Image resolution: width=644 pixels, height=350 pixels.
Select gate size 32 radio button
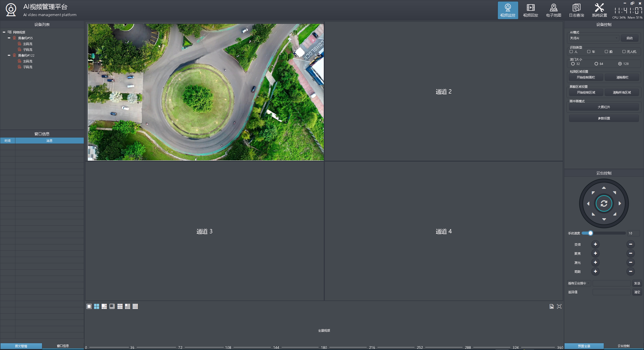[x=573, y=64]
